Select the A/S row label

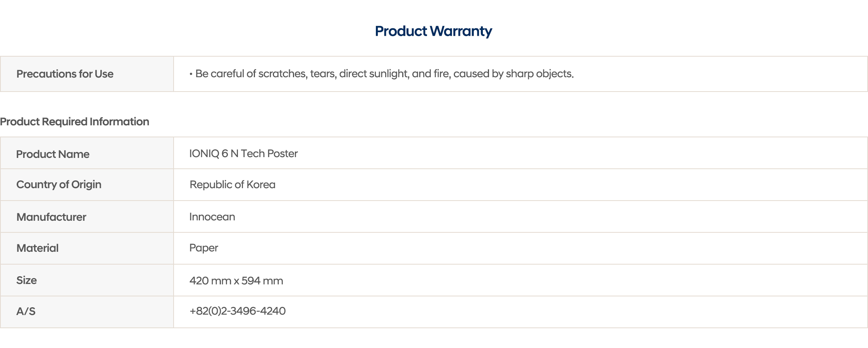26,311
